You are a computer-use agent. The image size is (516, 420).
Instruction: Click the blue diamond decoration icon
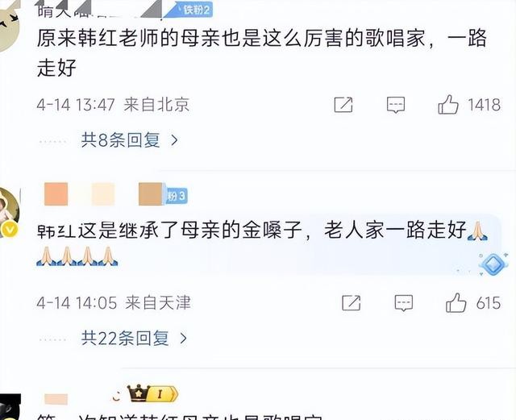[x=493, y=264]
